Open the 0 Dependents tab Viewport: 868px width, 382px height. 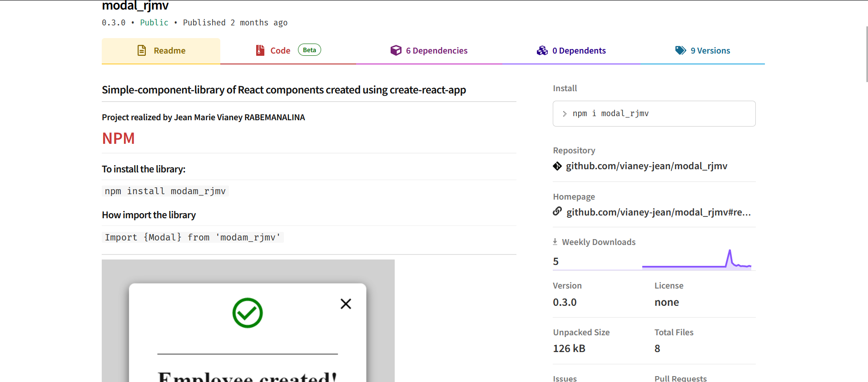[x=571, y=51]
